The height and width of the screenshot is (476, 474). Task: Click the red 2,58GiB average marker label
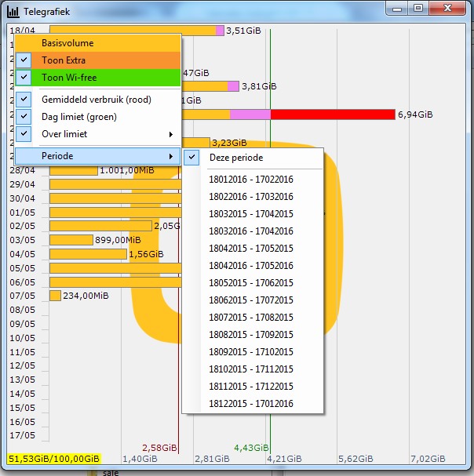click(x=159, y=448)
